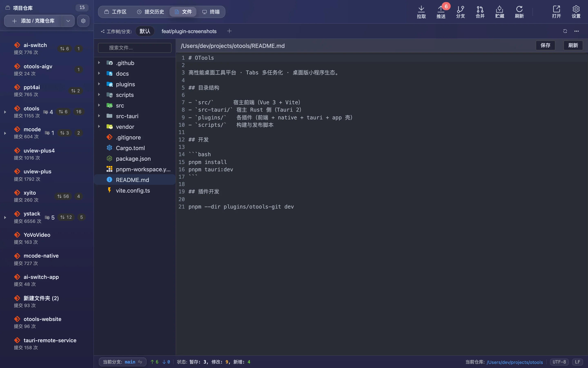Click the 搜索文件 search field
The width and height of the screenshot is (588, 368).
tap(135, 48)
